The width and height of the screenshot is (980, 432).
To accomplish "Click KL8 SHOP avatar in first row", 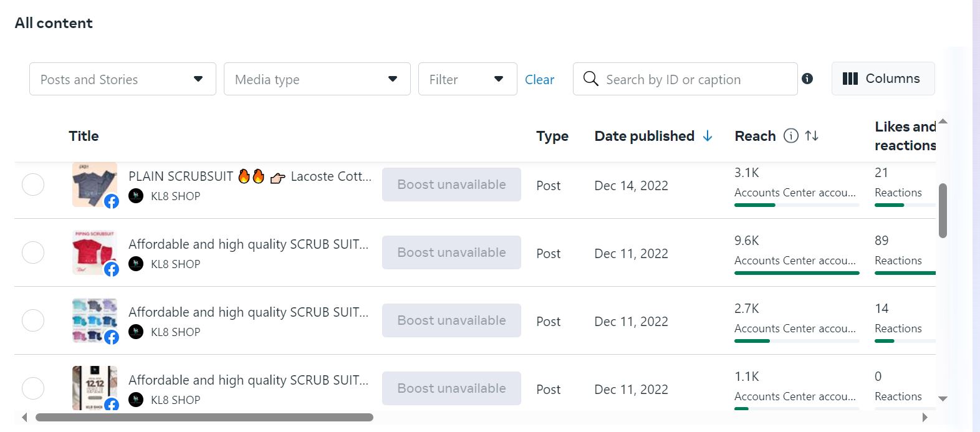I will 136,196.
